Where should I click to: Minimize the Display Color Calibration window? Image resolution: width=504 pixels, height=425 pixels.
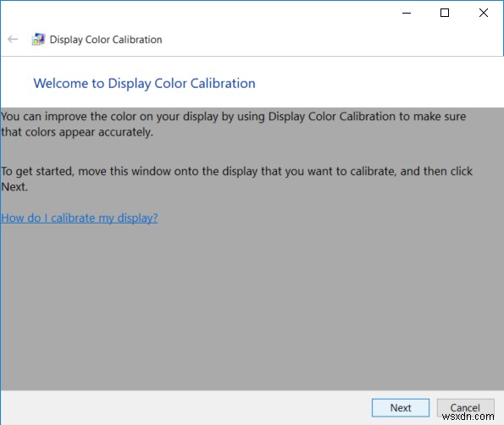[407, 13]
